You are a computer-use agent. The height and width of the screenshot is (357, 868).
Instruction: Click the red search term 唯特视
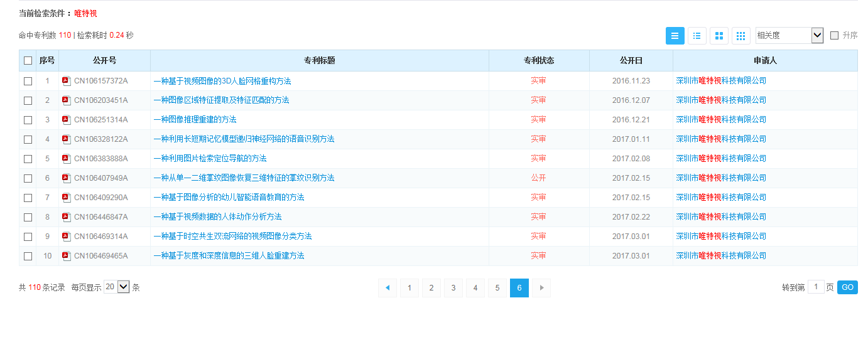(85, 13)
